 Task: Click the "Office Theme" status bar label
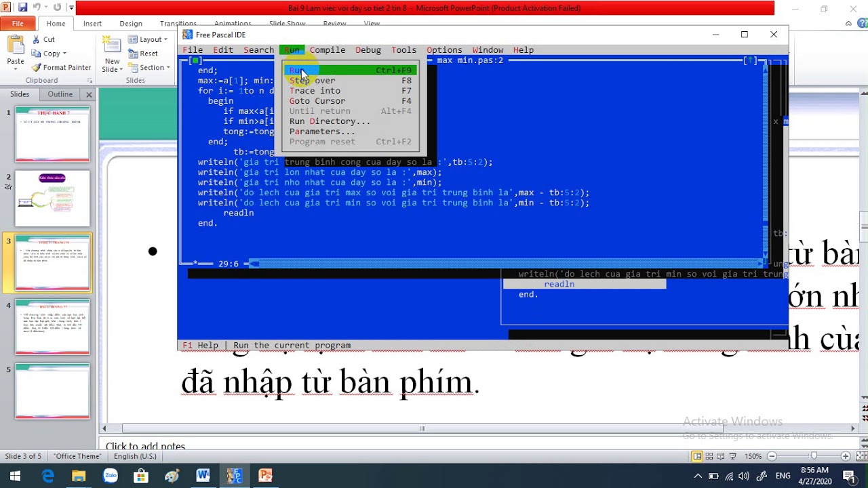pos(77,456)
